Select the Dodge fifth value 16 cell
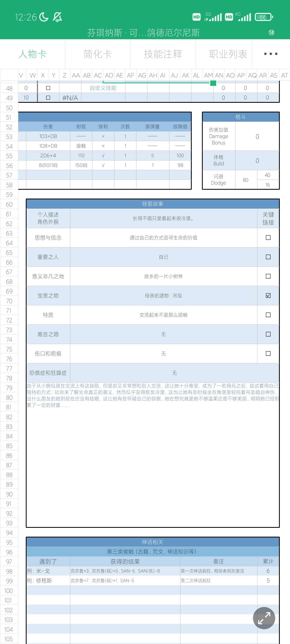 pos(268,185)
